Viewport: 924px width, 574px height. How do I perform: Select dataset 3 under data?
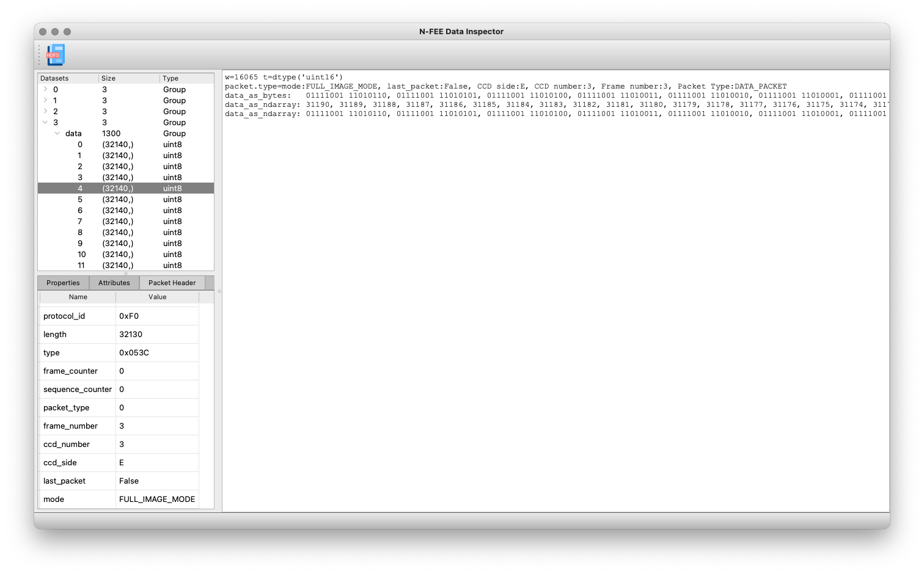(x=126, y=177)
